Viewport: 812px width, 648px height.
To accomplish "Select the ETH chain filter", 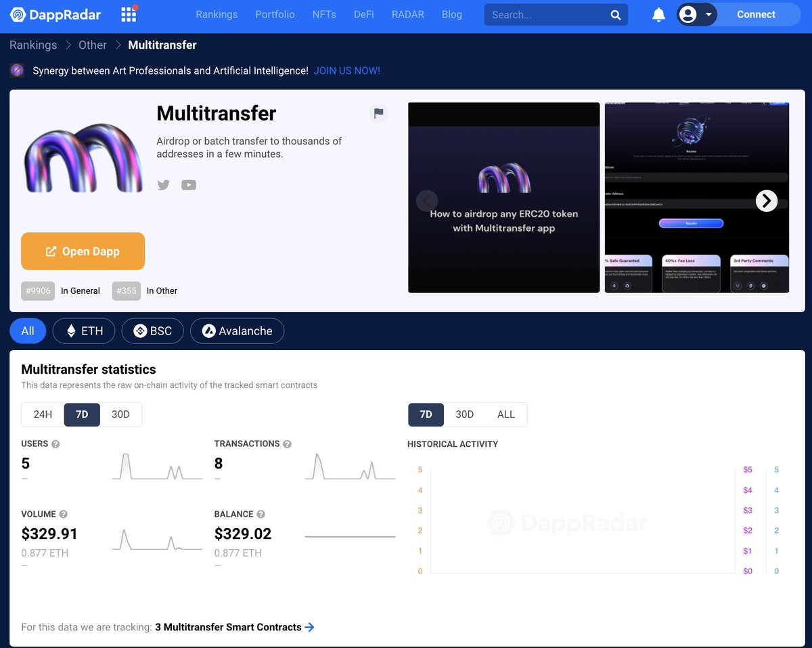I will [x=84, y=331].
